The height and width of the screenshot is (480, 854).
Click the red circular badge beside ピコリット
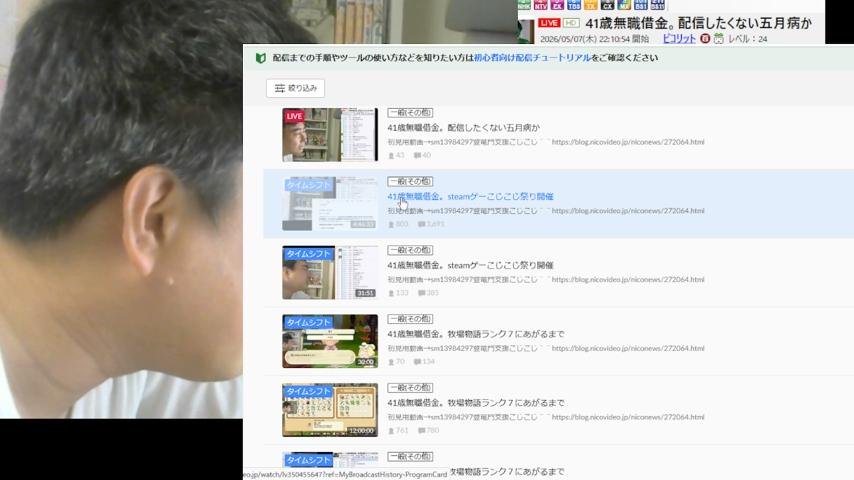[705, 39]
